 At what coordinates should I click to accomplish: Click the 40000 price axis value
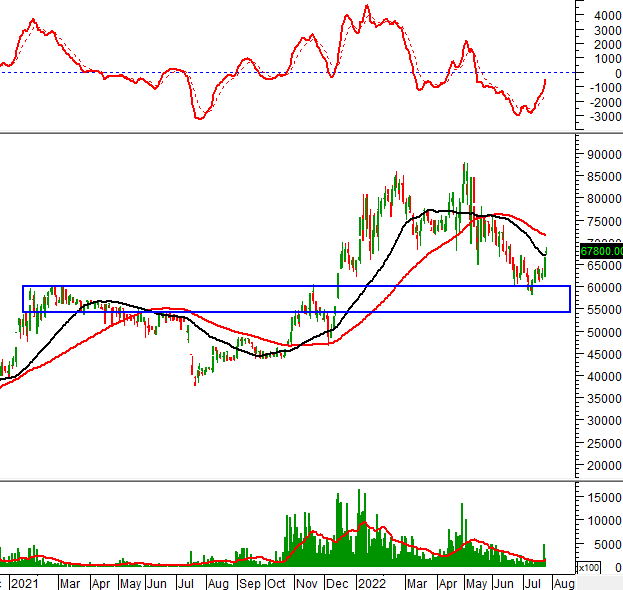click(x=604, y=377)
